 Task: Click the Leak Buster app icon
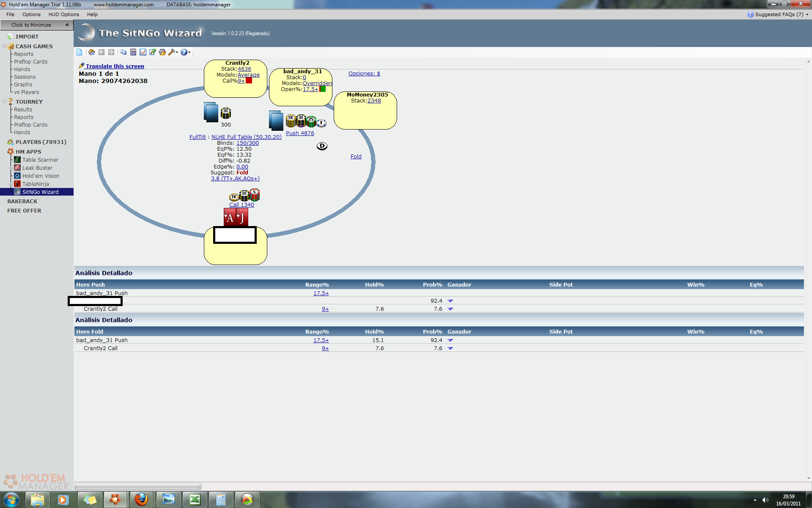click(17, 168)
